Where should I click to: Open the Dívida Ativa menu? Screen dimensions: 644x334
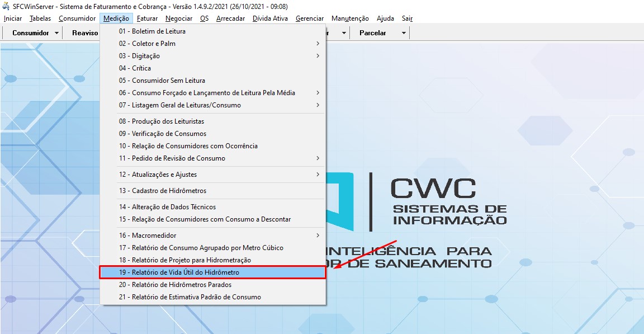point(270,18)
